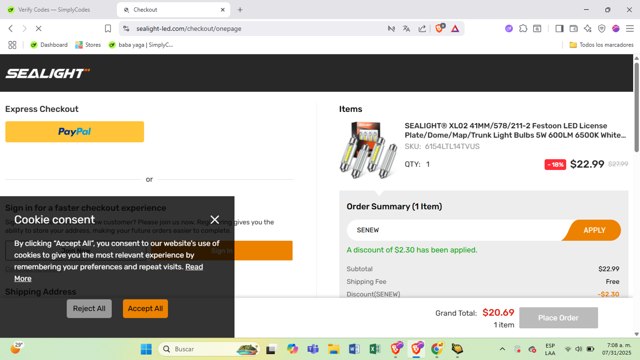The image size is (640, 360).
Task: Click Accept All cookies
Action: point(145,309)
